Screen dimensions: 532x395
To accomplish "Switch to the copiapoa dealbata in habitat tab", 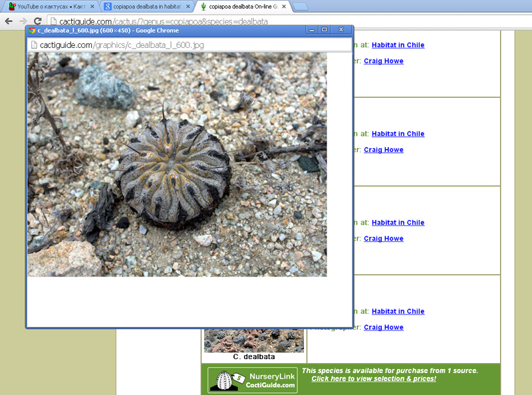I will (x=147, y=7).
